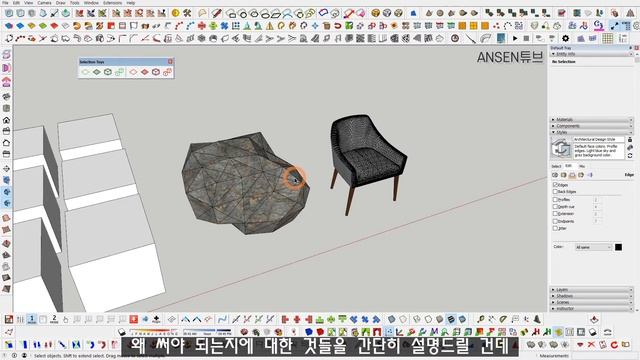This screenshot has width=640, height=360.
Task: Click the Depth cue value field
Action: [x=596, y=207]
